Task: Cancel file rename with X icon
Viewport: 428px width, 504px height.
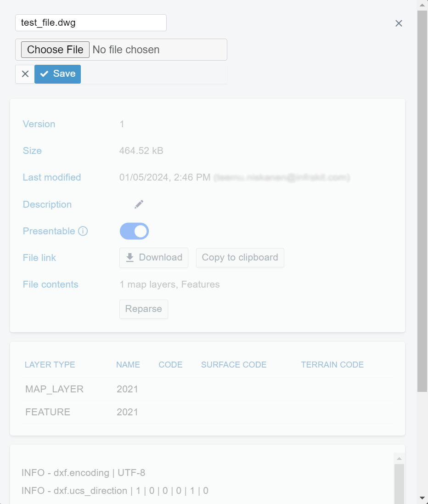Action: pos(25,74)
